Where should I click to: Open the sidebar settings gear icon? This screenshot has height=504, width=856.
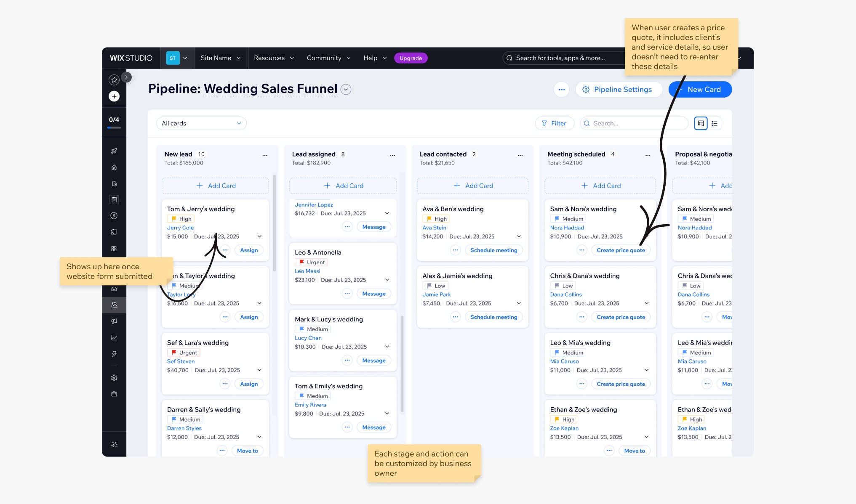[x=114, y=378]
